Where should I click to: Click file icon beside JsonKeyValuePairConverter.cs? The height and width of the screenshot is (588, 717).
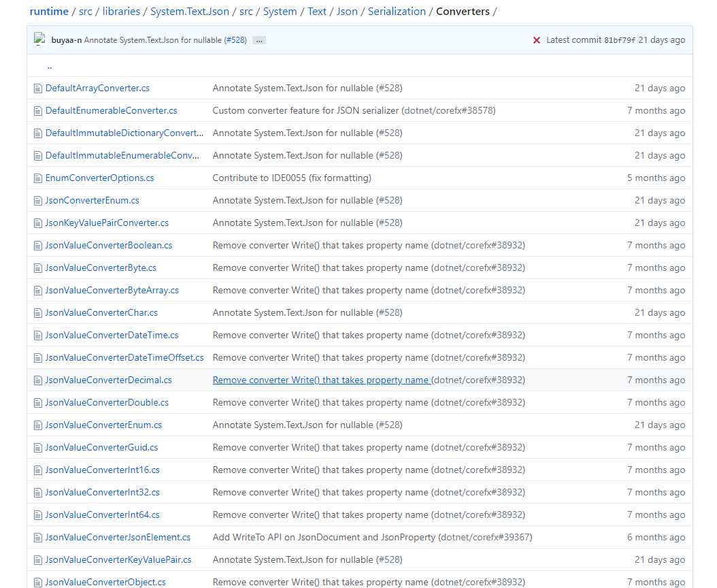coord(38,223)
